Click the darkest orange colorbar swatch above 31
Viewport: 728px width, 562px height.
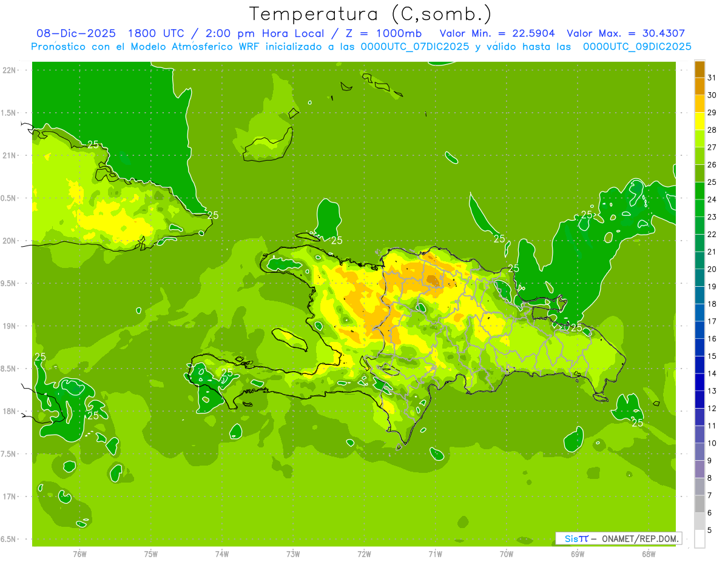tap(699, 69)
